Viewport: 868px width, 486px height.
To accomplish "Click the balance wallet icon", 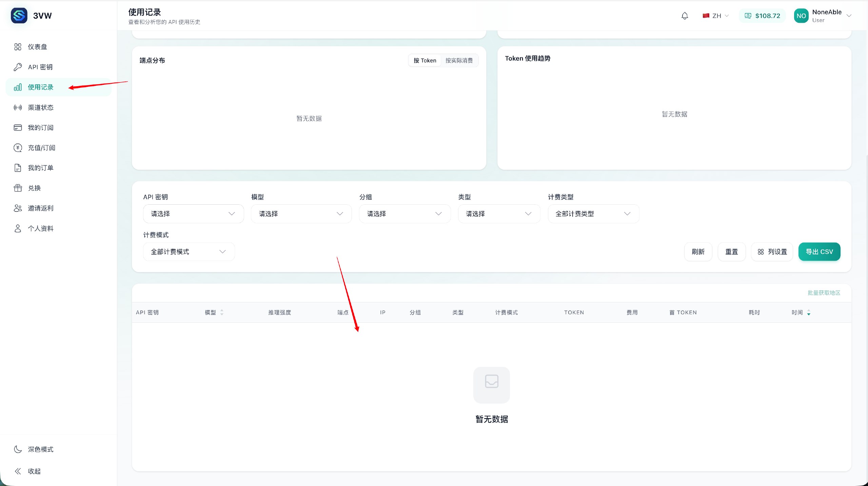I will tap(748, 16).
